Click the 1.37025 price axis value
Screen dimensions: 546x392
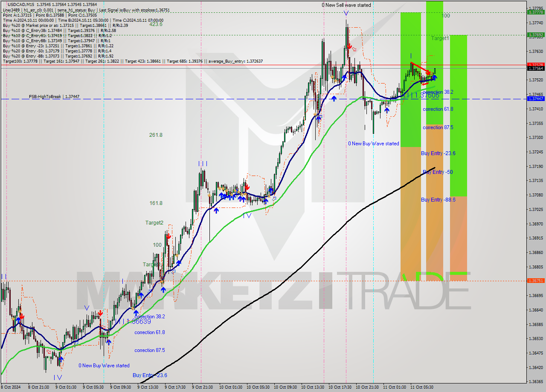pos(536,210)
